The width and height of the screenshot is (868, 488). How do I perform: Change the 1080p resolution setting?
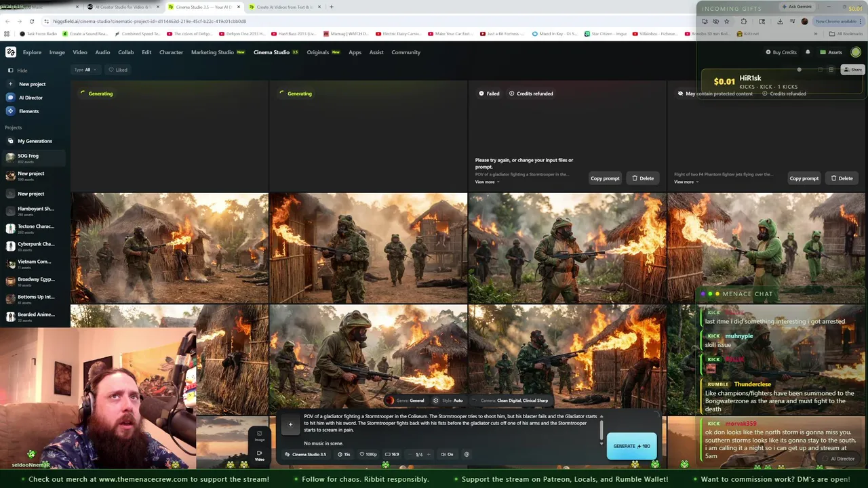(368, 454)
